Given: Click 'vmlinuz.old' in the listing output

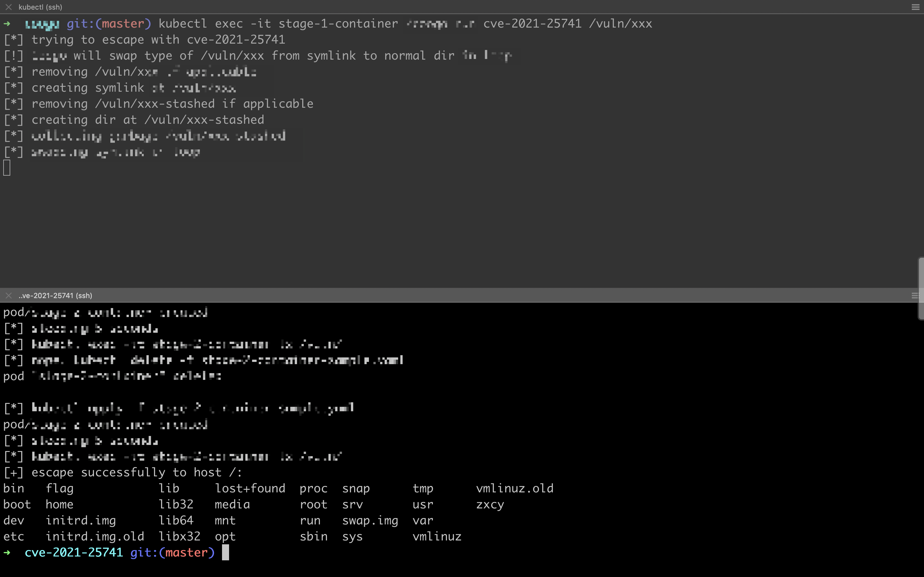Looking at the screenshot, I should (x=514, y=489).
